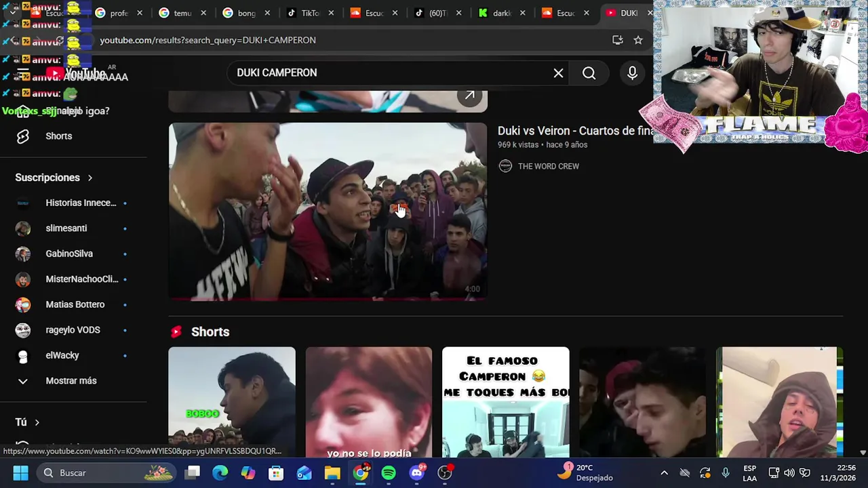
Task: Switch to the temu tab
Action: tap(182, 13)
